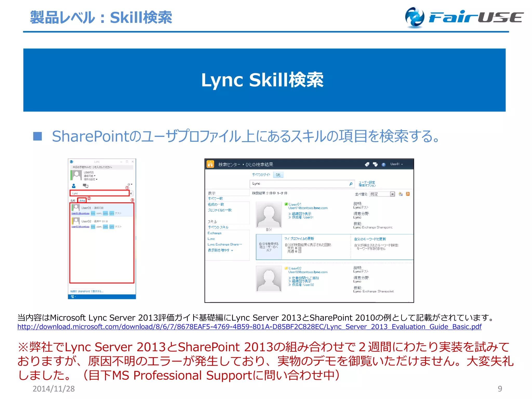Expand 表示数を増やす show more
The height and width of the screenshot is (399, 532).
click(221, 250)
